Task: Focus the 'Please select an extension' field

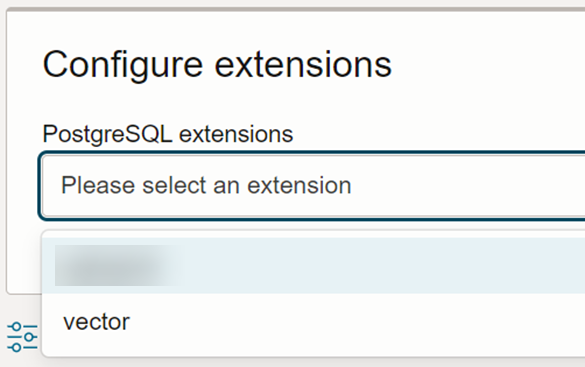Action: pos(313,186)
